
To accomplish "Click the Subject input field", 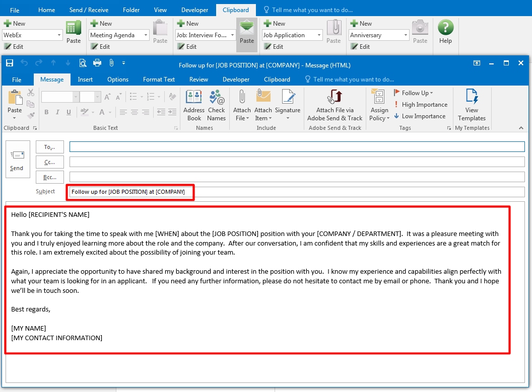I will tap(353, 192).
